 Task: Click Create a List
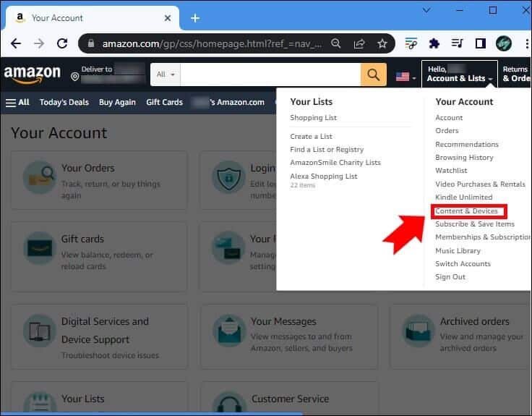[x=311, y=136]
